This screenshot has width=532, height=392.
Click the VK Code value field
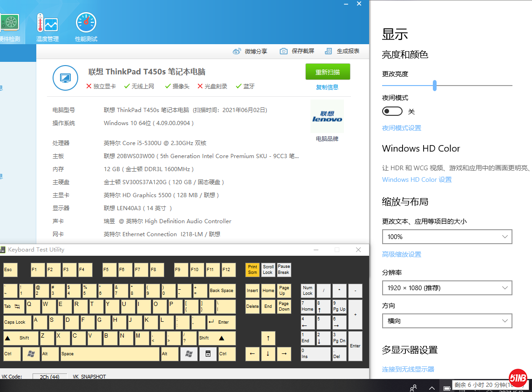point(49,376)
